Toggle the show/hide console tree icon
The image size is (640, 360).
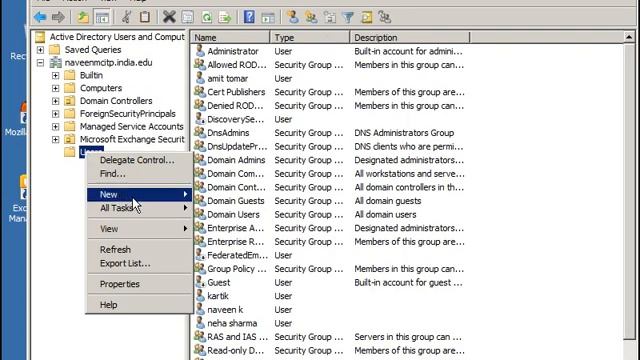click(x=102, y=17)
